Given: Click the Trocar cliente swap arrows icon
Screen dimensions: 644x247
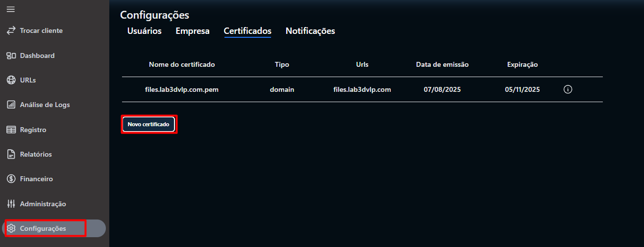Looking at the screenshot, I should [x=11, y=30].
